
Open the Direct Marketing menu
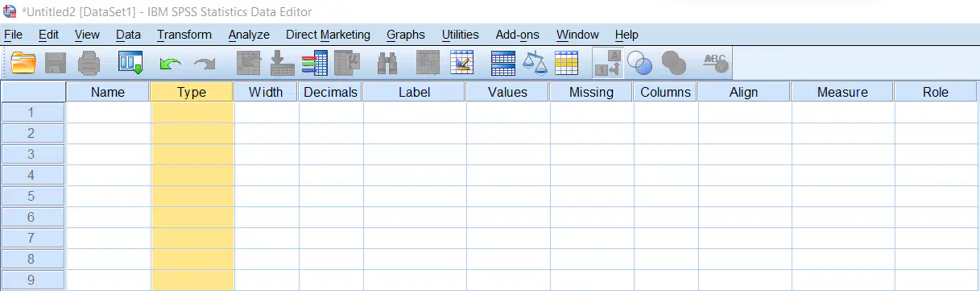click(328, 35)
